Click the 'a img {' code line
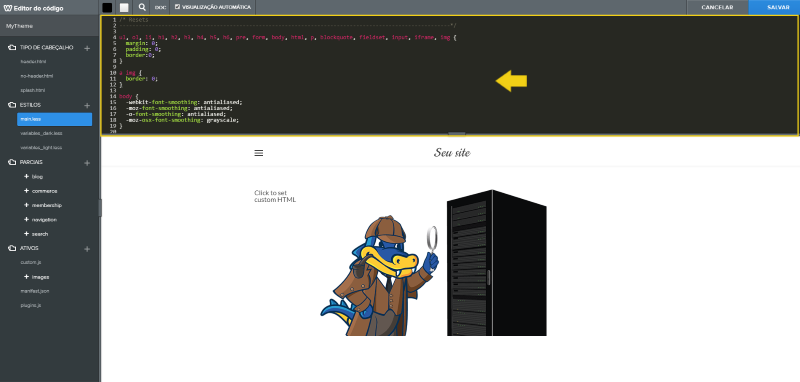800x382 pixels. click(130, 73)
